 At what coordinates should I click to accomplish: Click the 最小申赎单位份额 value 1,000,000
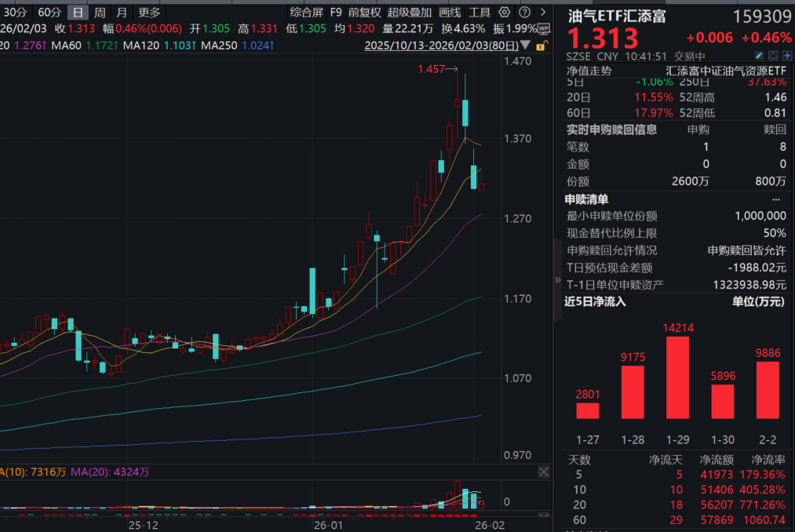click(x=760, y=216)
